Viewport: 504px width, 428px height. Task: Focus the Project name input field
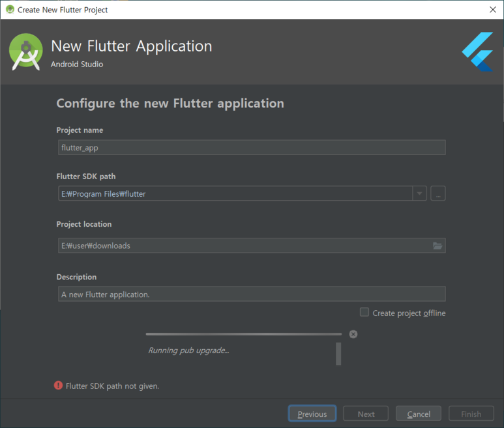252,147
